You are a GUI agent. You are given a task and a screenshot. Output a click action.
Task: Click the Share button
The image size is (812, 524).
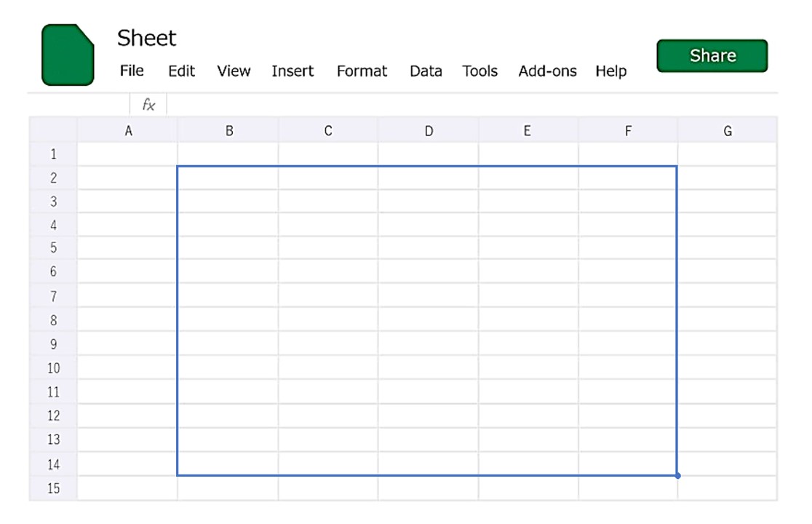(712, 56)
